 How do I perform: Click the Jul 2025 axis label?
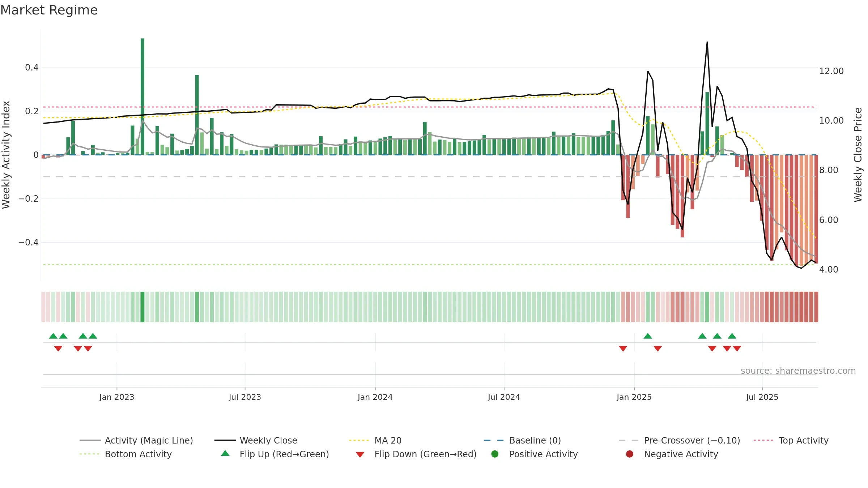762,397
